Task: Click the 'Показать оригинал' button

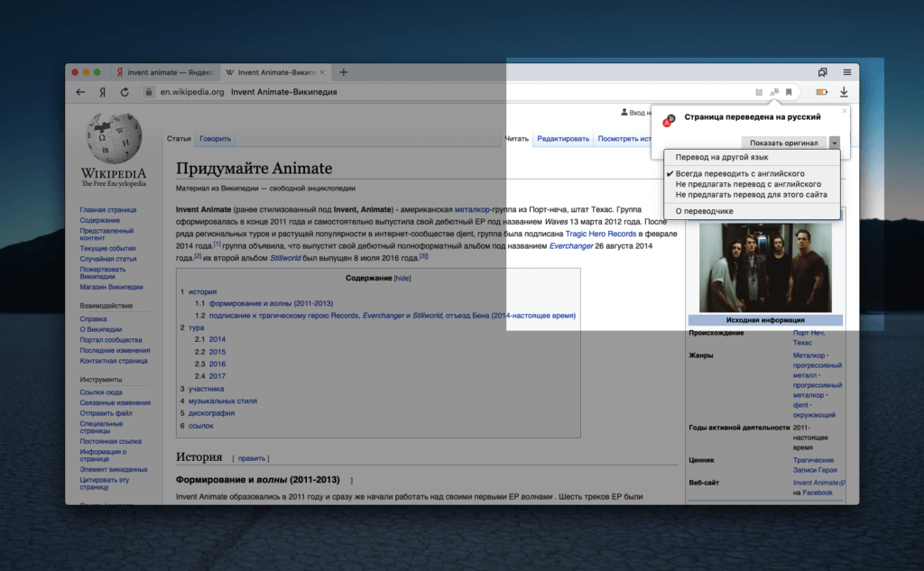Action: (784, 143)
